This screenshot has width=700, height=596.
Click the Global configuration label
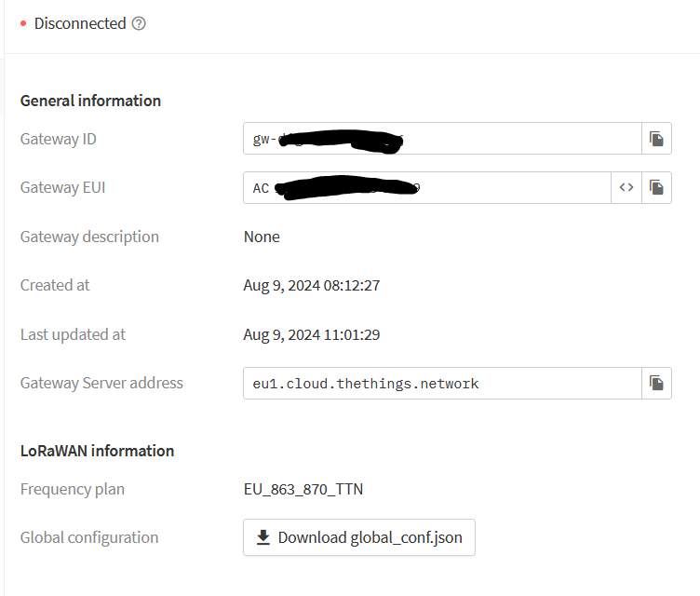(x=89, y=537)
